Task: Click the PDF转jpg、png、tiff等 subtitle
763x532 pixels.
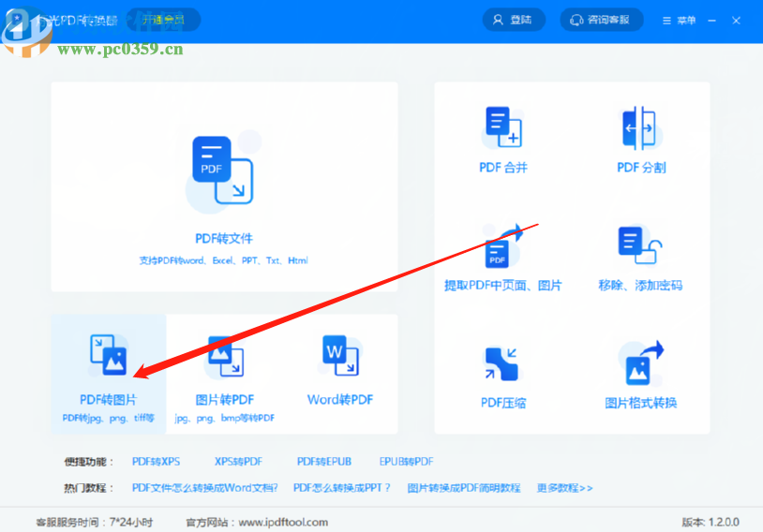Action: [x=108, y=418]
